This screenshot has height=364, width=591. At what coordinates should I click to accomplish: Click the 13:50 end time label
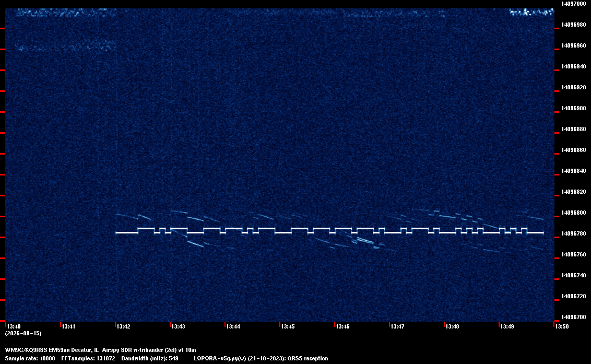point(562,326)
